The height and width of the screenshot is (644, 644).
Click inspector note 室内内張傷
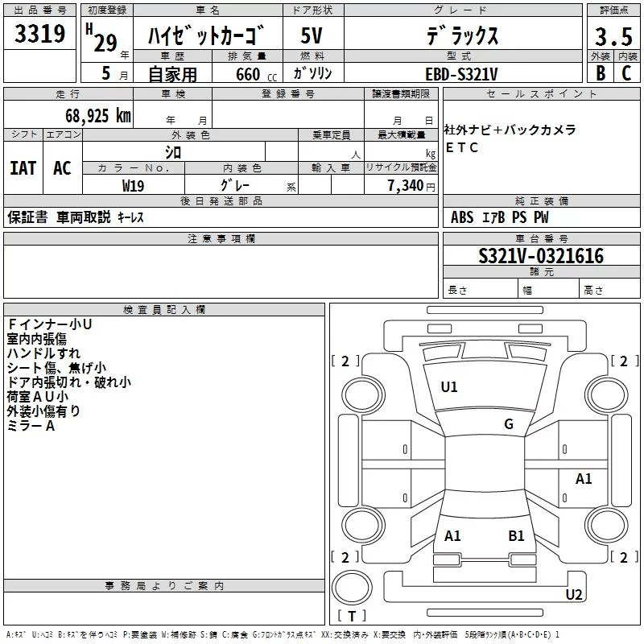click(x=37, y=339)
